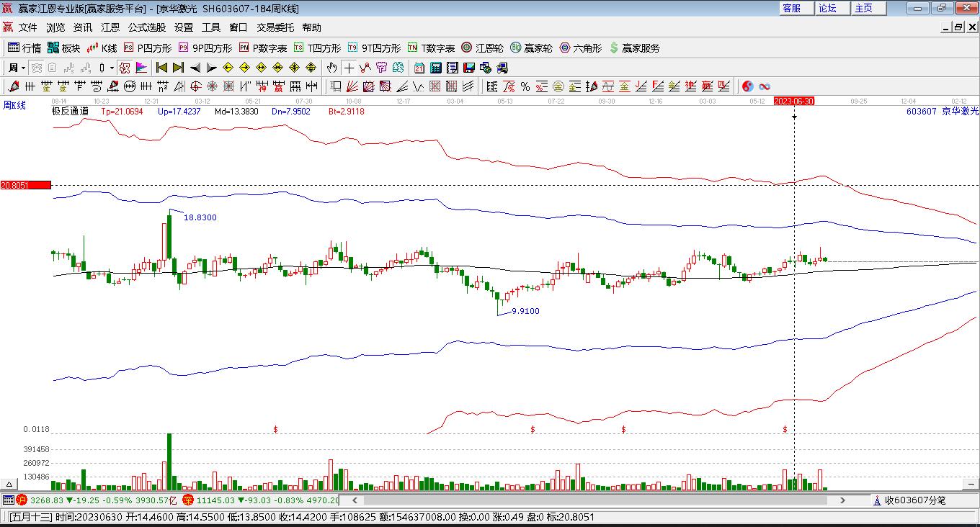Click the calculator icon in toolbar
Screen dimensions: 980x527
(x=435, y=68)
